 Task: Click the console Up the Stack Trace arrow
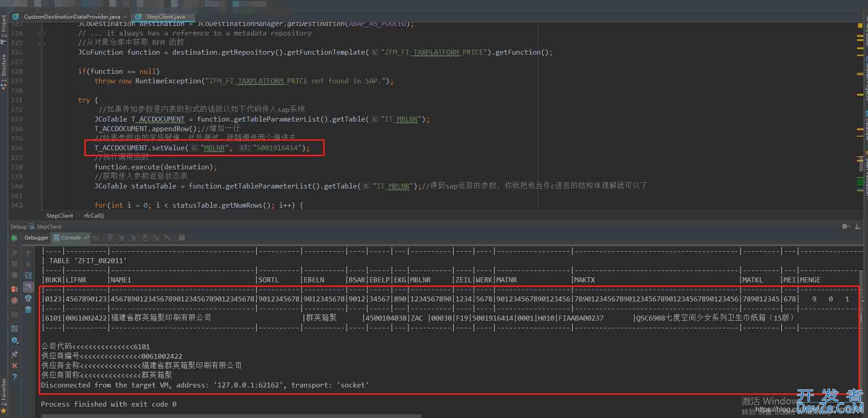point(28,252)
